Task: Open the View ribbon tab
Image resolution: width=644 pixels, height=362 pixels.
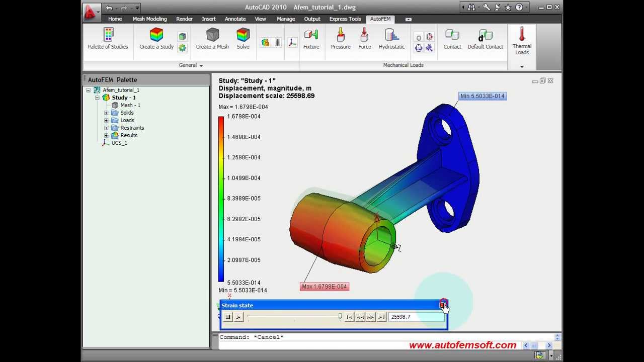Action: (261, 19)
